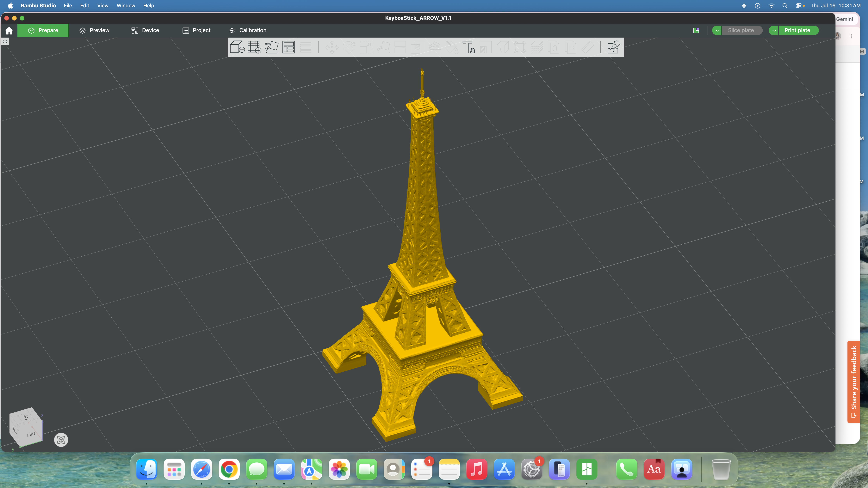This screenshot has width=868, height=488.
Task: Toggle perspective view button near cube
Action: tap(61, 440)
